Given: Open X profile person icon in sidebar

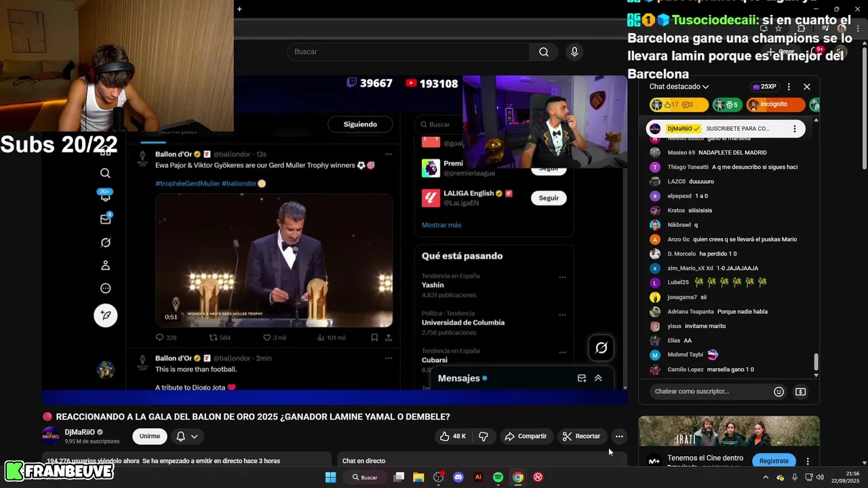Looking at the screenshot, I should point(105,266).
